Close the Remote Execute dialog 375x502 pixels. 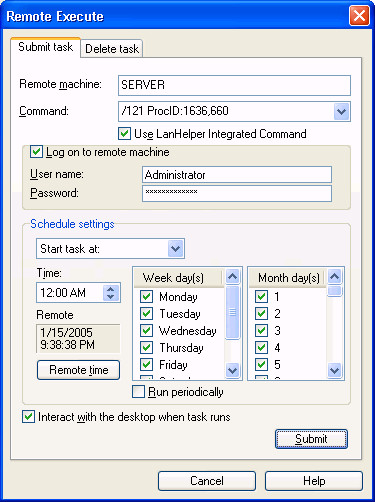pos(359,16)
